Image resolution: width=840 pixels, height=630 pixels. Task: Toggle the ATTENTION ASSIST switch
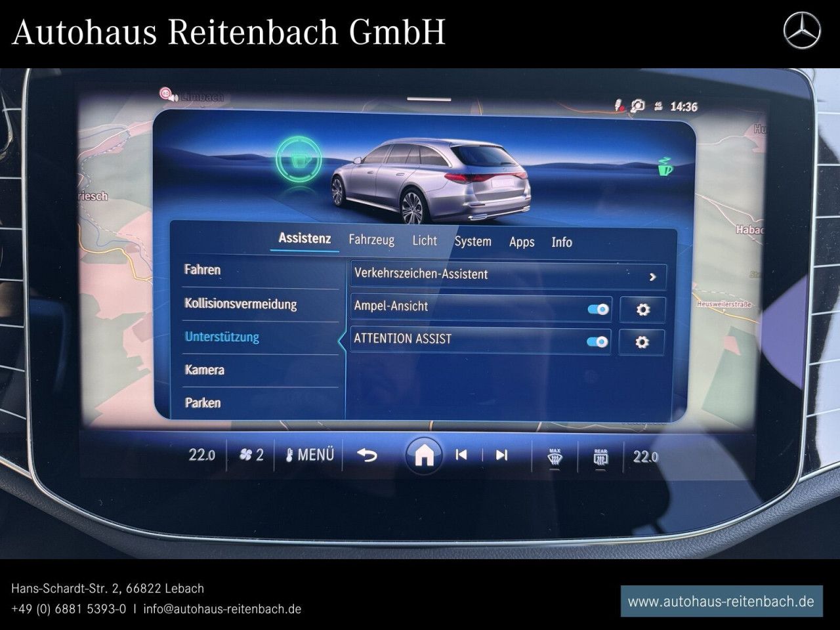597,342
